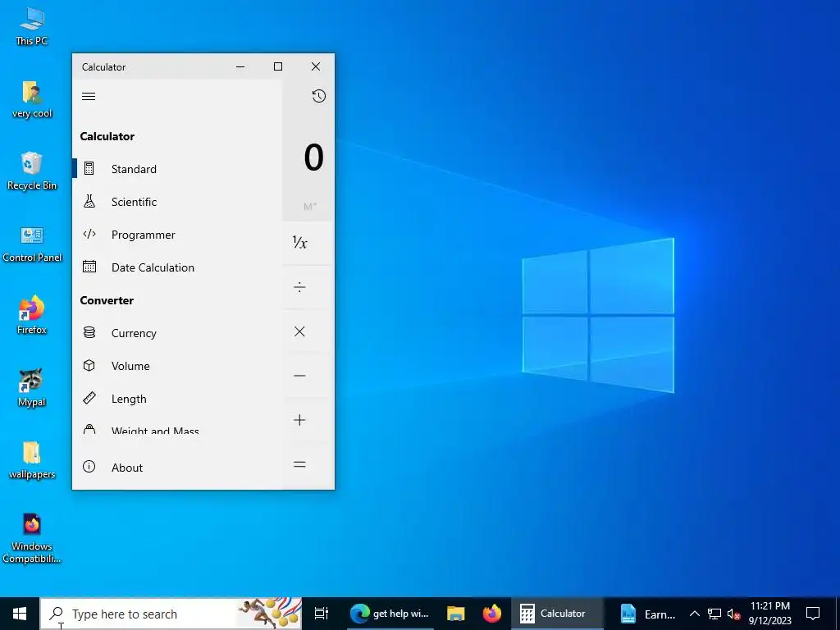
Task: Open the clock and date flyout
Action: click(770, 614)
